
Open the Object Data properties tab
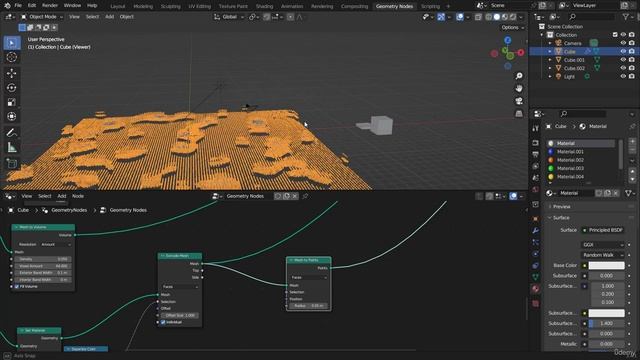tap(536, 277)
